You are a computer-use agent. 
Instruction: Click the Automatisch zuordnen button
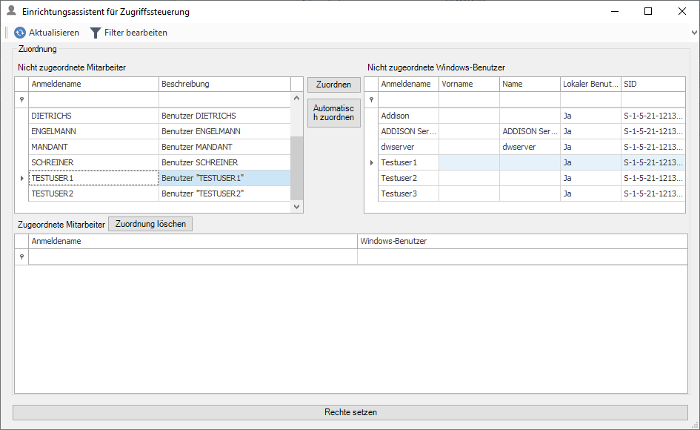(333, 113)
